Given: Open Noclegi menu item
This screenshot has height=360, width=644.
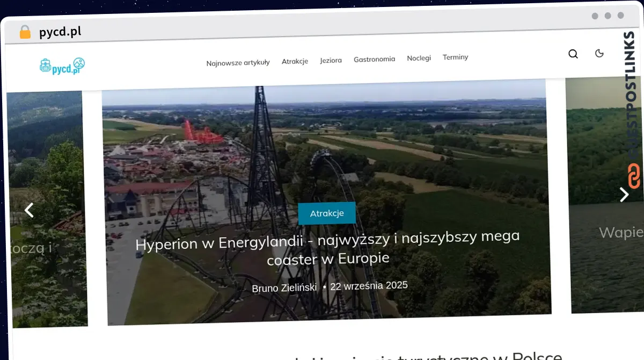Looking at the screenshot, I should tap(419, 58).
